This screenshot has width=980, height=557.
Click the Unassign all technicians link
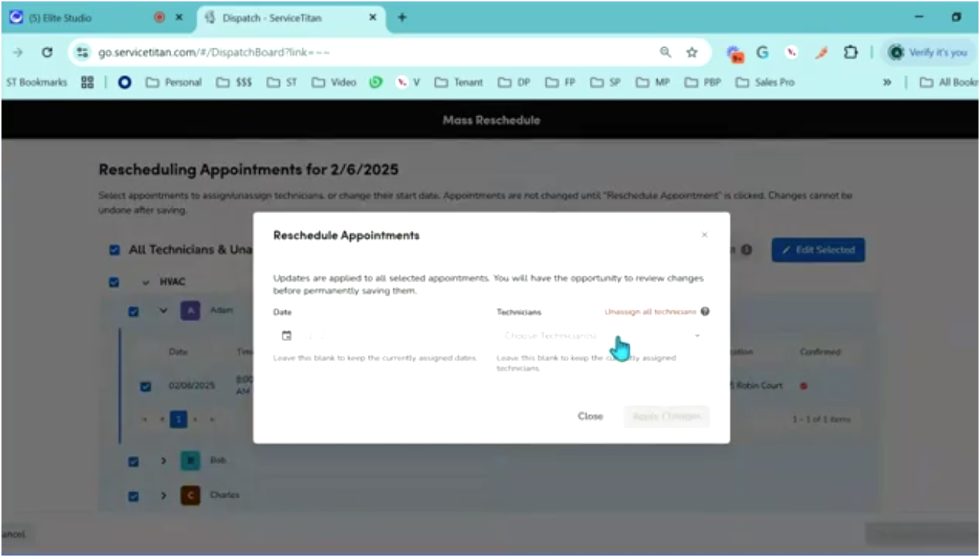tap(650, 312)
